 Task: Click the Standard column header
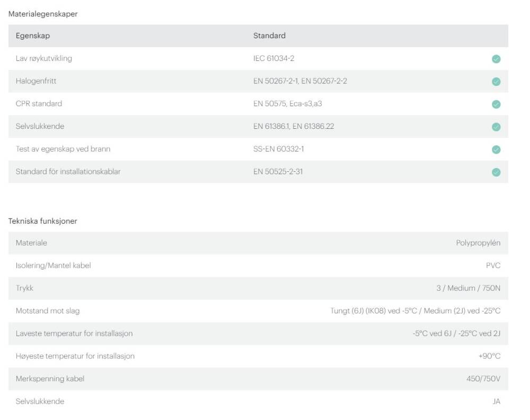point(269,36)
